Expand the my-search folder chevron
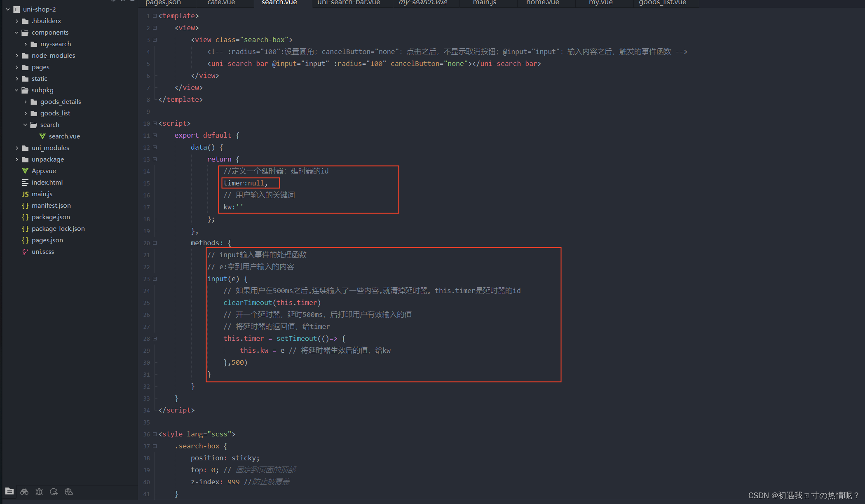Viewport: 865px width, 504px height. (26, 44)
